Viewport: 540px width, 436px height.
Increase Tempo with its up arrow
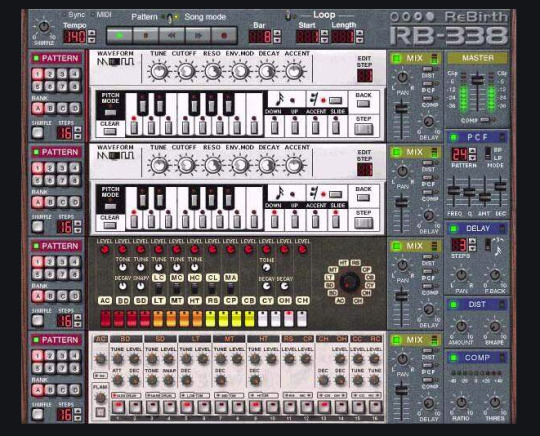point(92,33)
